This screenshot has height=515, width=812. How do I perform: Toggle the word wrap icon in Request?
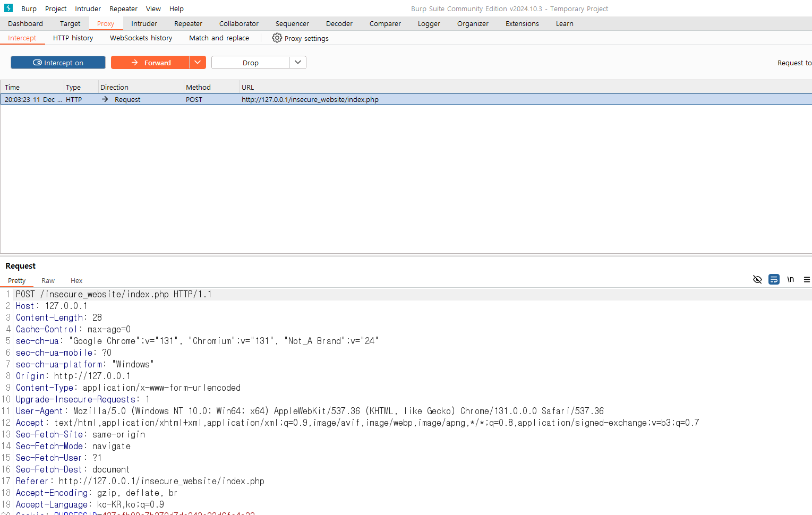(x=774, y=279)
